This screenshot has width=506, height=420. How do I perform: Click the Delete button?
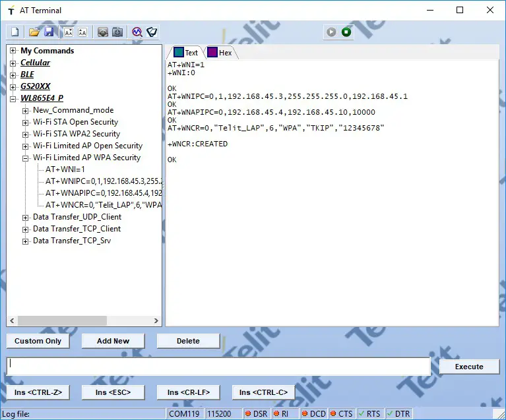pos(188,341)
